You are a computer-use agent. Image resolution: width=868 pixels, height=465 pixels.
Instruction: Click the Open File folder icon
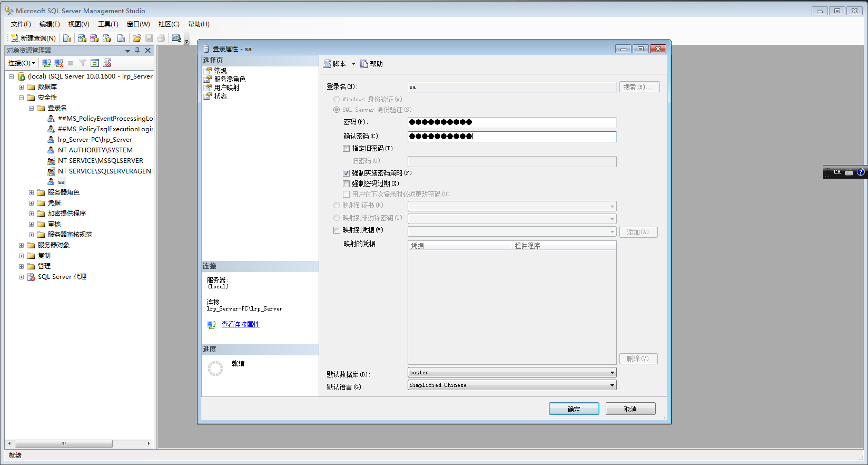pyautogui.click(x=137, y=38)
